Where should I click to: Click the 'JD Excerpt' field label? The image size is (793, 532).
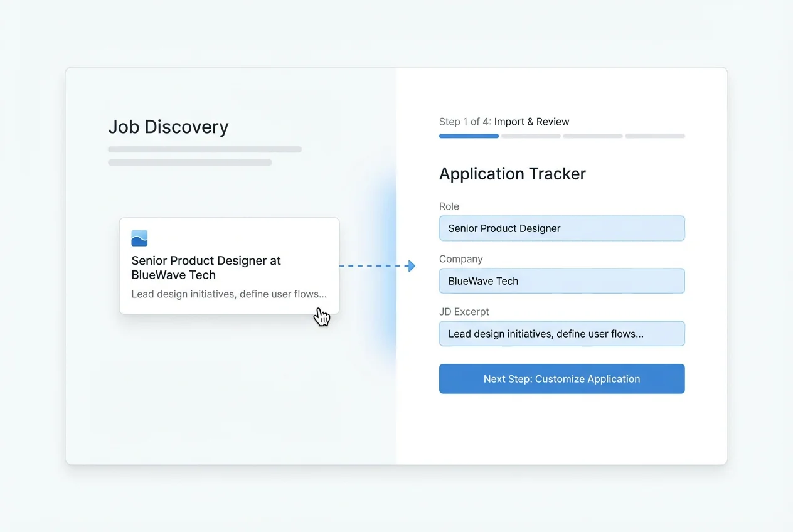point(464,312)
